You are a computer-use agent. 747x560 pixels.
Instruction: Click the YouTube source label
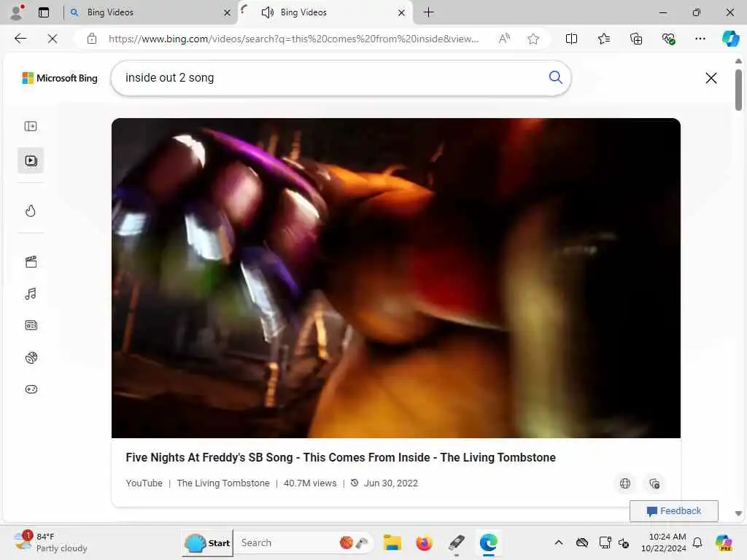click(144, 483)
